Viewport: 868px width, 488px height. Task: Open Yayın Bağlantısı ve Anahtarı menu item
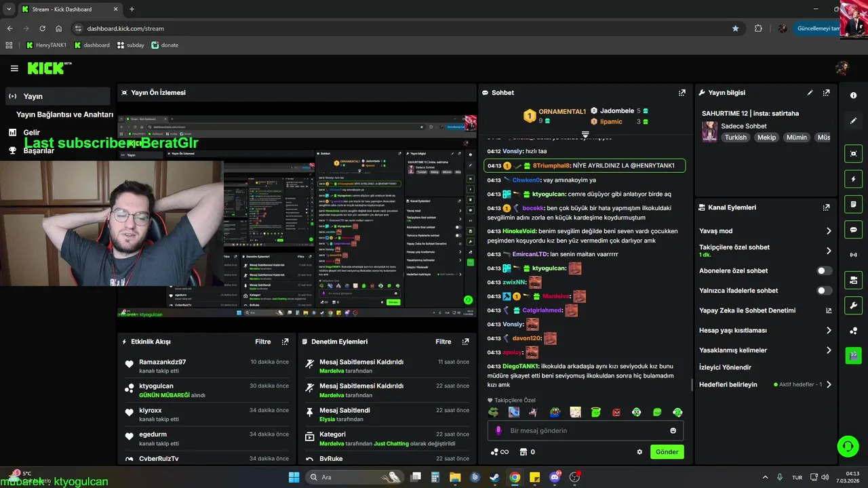tap(64, 115)
